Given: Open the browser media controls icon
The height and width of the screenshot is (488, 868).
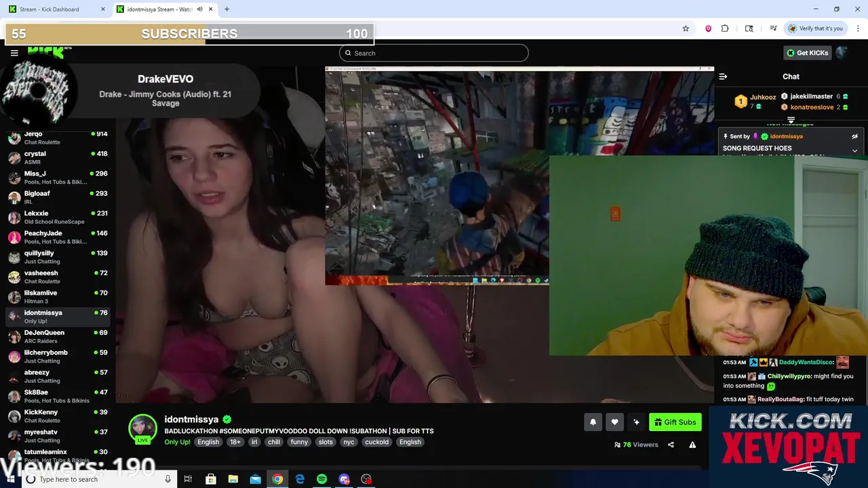Looking at the screenshot, I should click(773, 28).
